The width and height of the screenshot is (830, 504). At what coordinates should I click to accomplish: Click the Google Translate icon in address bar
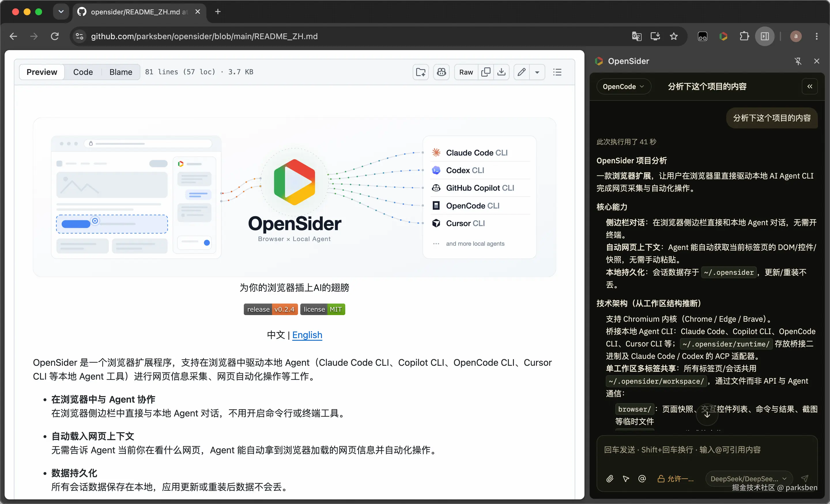(x=636, y=36)
